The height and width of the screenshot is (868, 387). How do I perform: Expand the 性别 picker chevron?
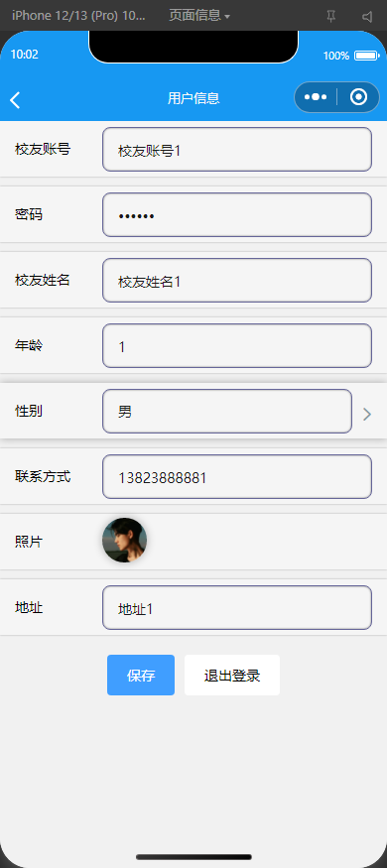(x=366, y=414)
